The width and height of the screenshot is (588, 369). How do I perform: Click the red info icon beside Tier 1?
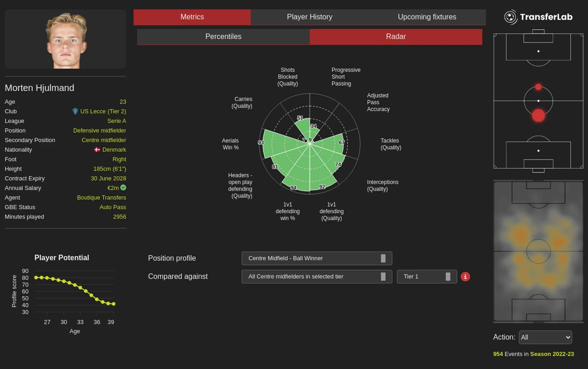point(465,277)
